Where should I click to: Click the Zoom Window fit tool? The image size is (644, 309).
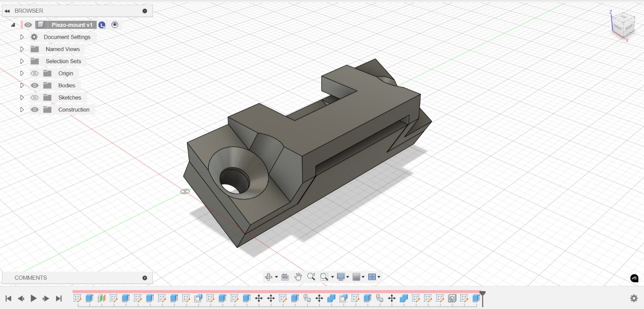click(324, 277)
